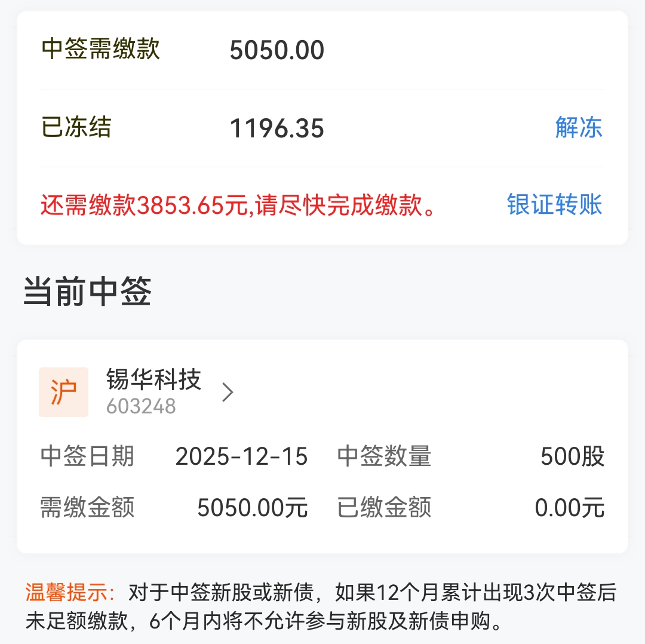Click the 中签日期 2025-12-15 value
Viewport: 645px width, 644px height.
(241, 456)
